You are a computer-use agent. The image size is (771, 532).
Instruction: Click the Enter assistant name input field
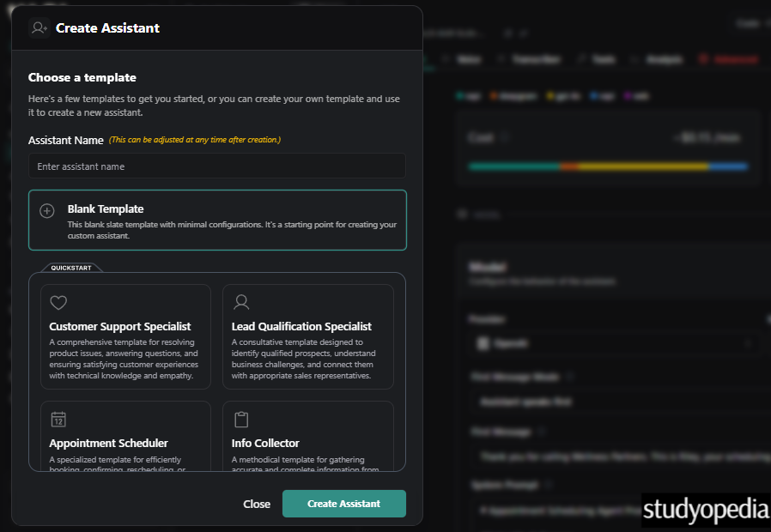[216, 166]
